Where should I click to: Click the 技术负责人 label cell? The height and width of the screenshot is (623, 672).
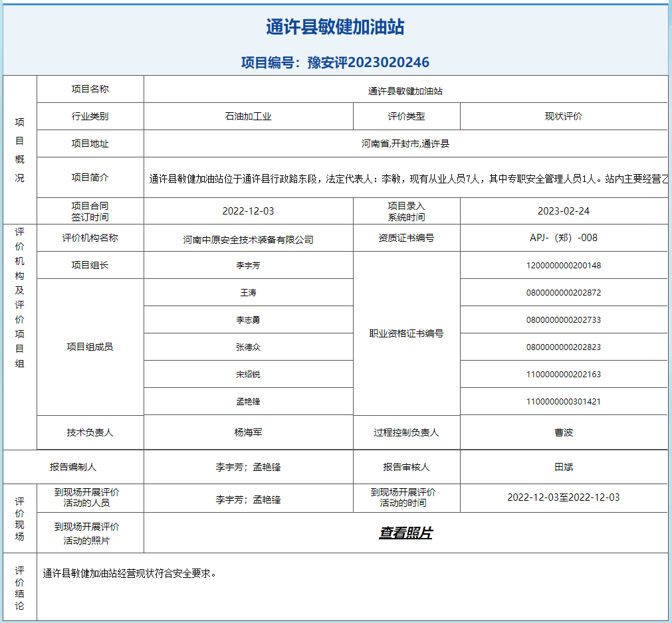tap(90, 432)
